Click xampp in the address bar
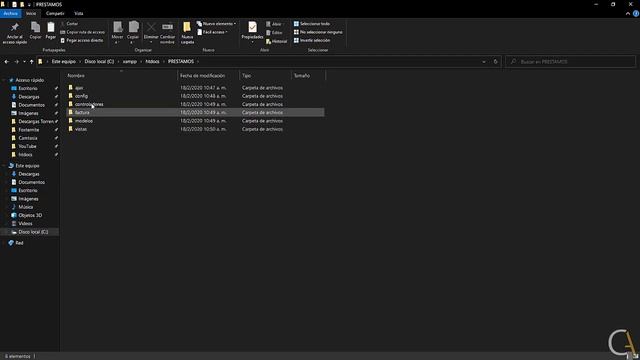Image resolution: width=640 pixels, height=360 pixels. (x=130, y=62)
